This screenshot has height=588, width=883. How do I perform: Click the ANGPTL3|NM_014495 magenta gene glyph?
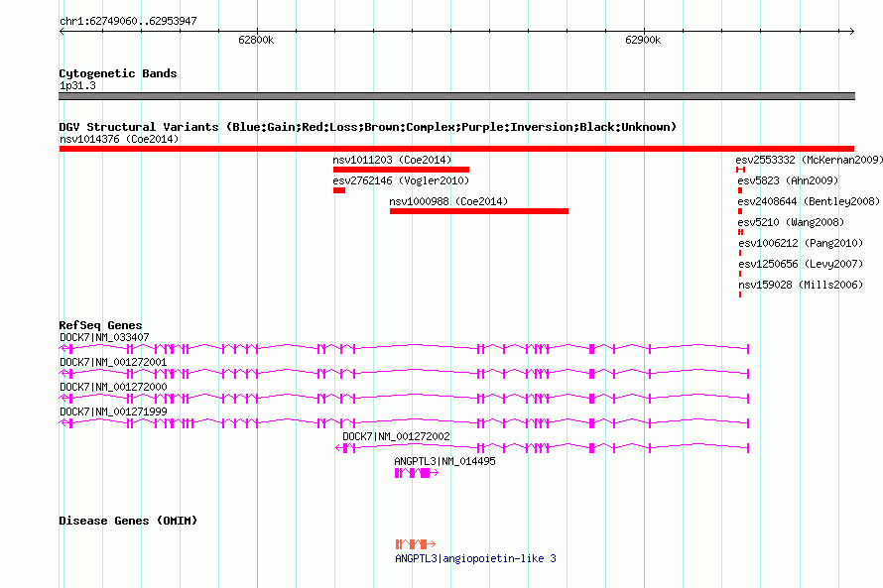coord(417,473)
